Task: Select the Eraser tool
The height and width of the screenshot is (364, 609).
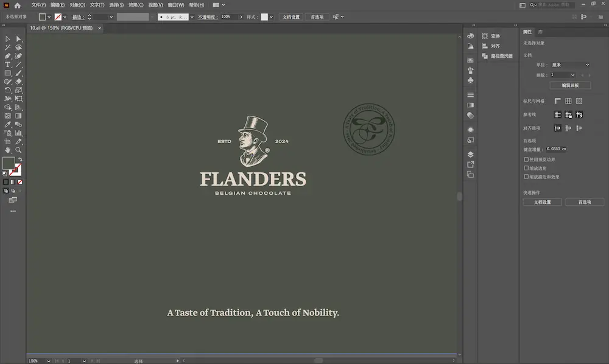Action: 18,82
